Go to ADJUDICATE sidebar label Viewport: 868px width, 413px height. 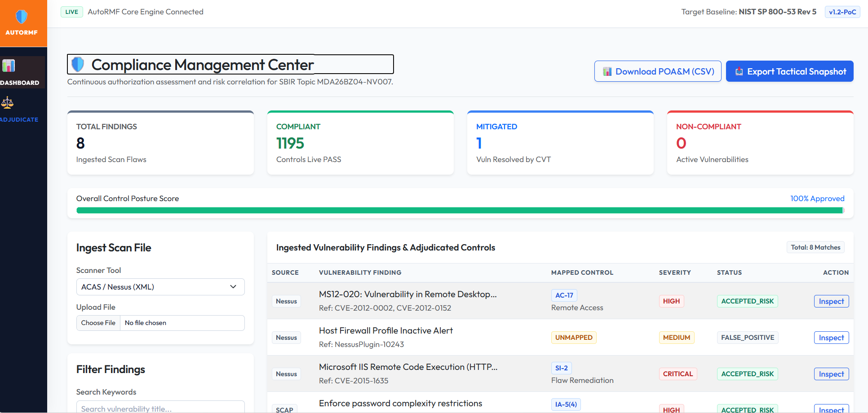tap(19, 119)
